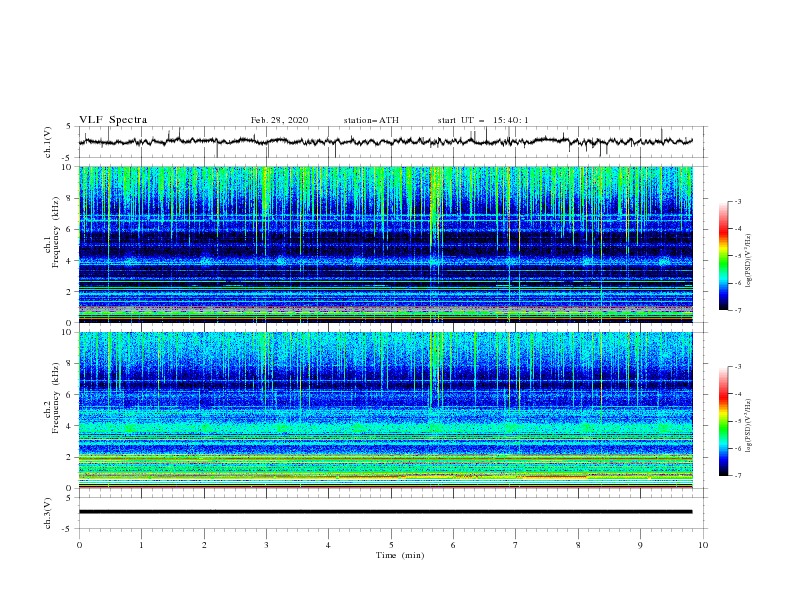Click the ch.1 colorbar "log(PSD)(V²/Hz)" label
Viewport: 792px width, 612px height.
[x=749, y=261]
